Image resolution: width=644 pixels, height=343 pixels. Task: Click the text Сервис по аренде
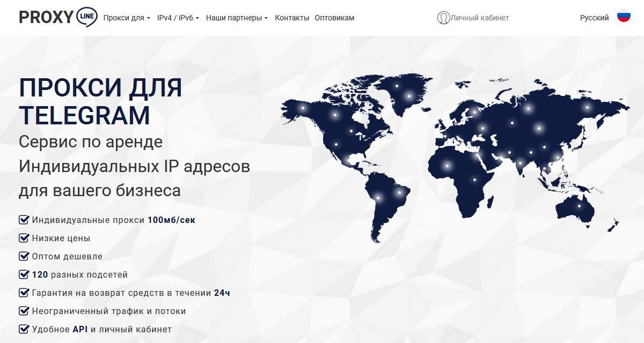(x=90, y=142)
